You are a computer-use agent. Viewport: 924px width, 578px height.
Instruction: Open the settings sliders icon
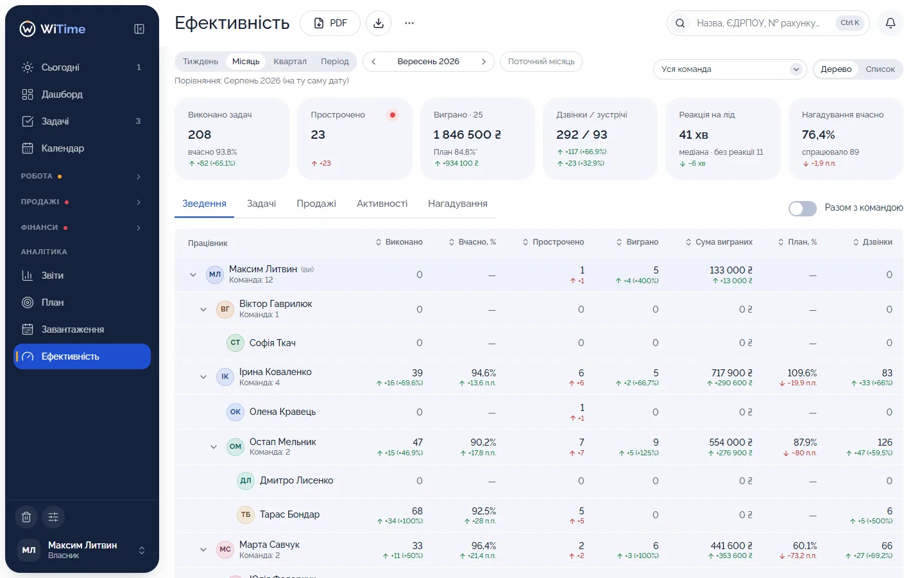(x=53, y=516)
